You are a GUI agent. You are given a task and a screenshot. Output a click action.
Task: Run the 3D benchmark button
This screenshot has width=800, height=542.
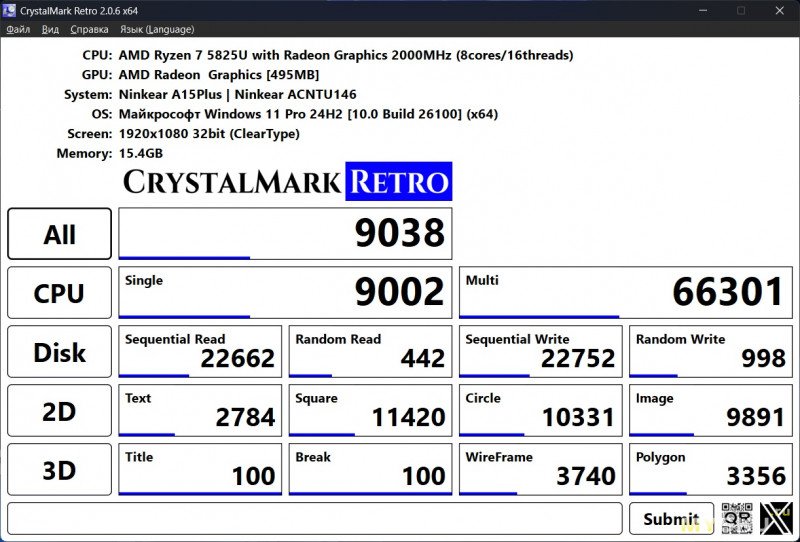[60, 470]
